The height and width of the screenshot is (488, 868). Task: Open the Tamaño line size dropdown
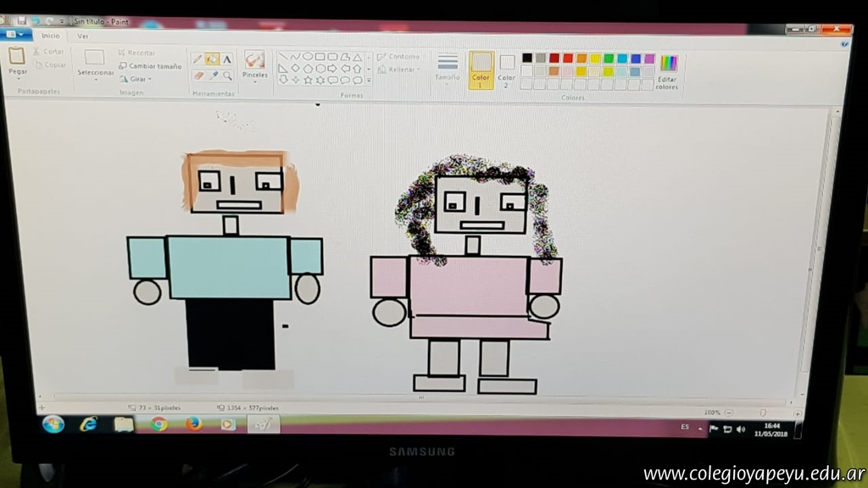448,68
